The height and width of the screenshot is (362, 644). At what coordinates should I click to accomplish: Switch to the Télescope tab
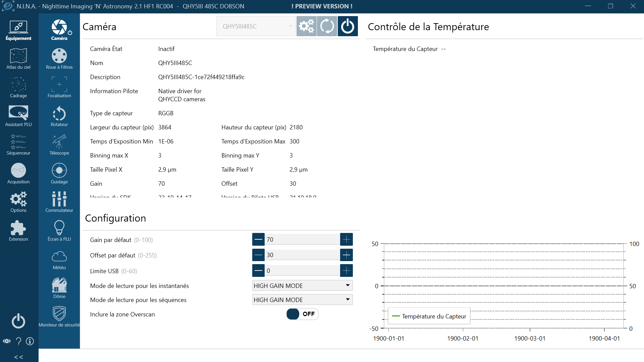tap(59, 145)
